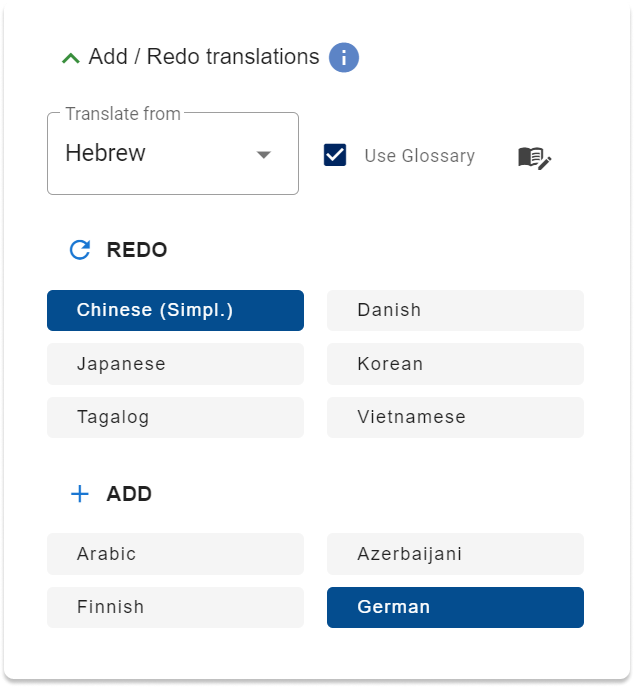634x687 pixels.
Task: Click the Use Glossary label text
Action: [420, 156]
